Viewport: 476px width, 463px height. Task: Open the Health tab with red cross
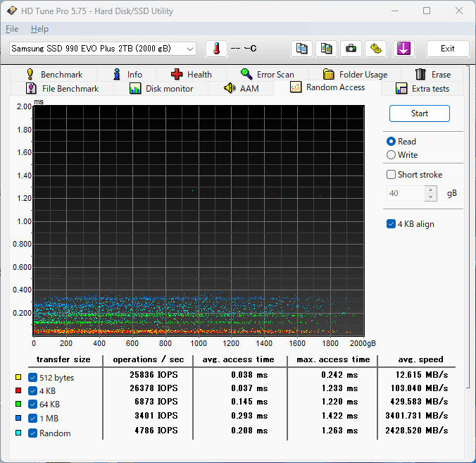(x=191, y=74)
